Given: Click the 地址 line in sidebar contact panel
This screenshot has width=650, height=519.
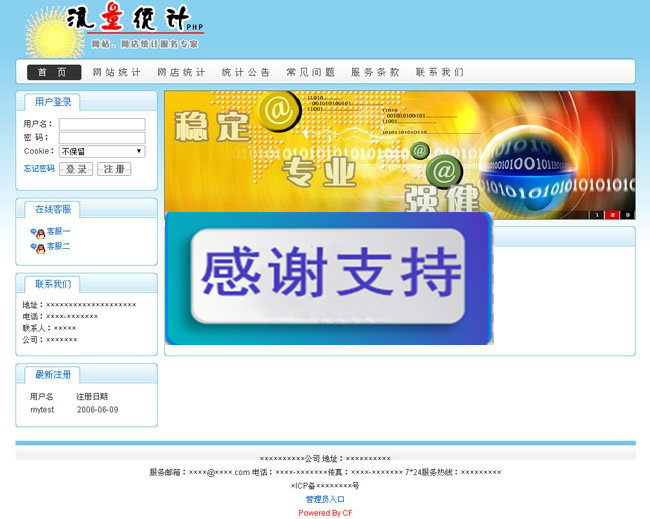Looking at the screenshot, I should pos(79,305).
